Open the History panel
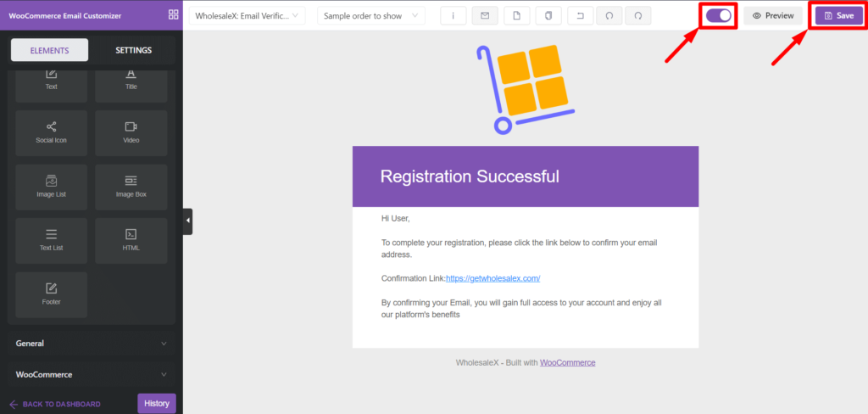 pyautogui.click(x=157, y=403)
